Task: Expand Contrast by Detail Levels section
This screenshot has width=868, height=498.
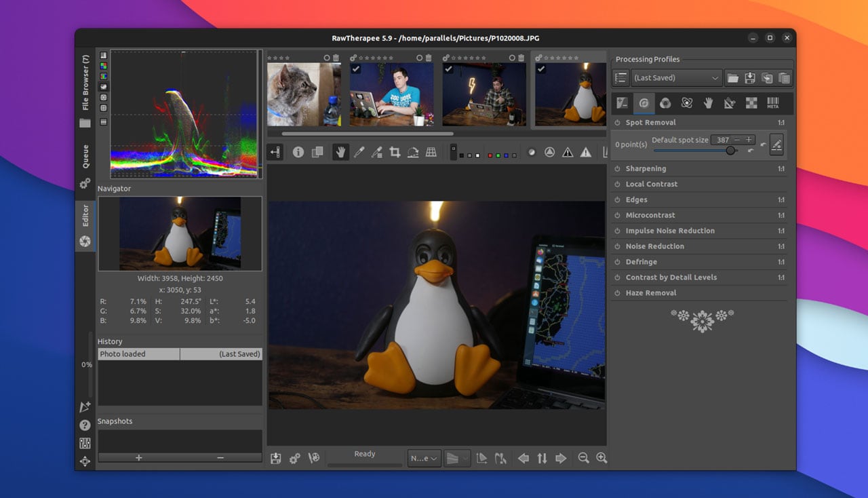Action: (671, 277)
